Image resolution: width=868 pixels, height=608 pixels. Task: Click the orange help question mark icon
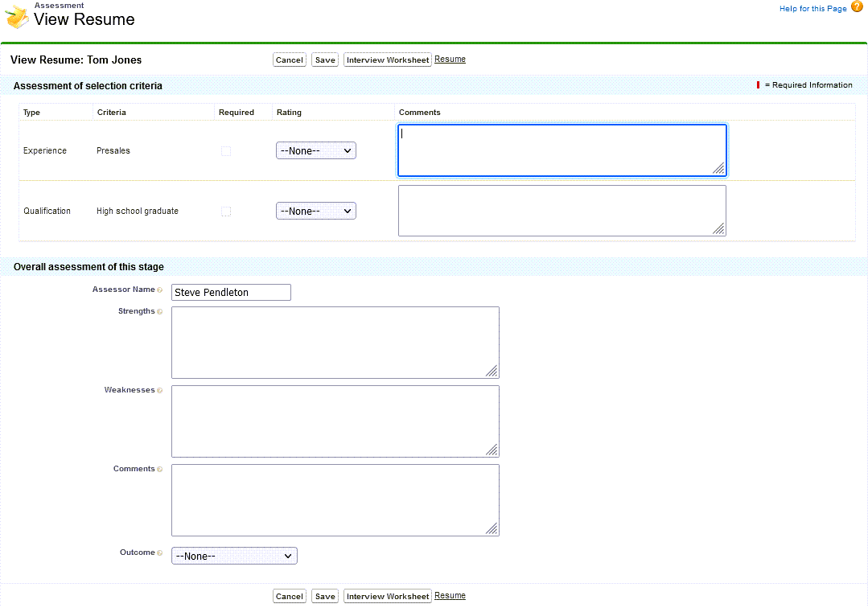[x=857, y=7]
